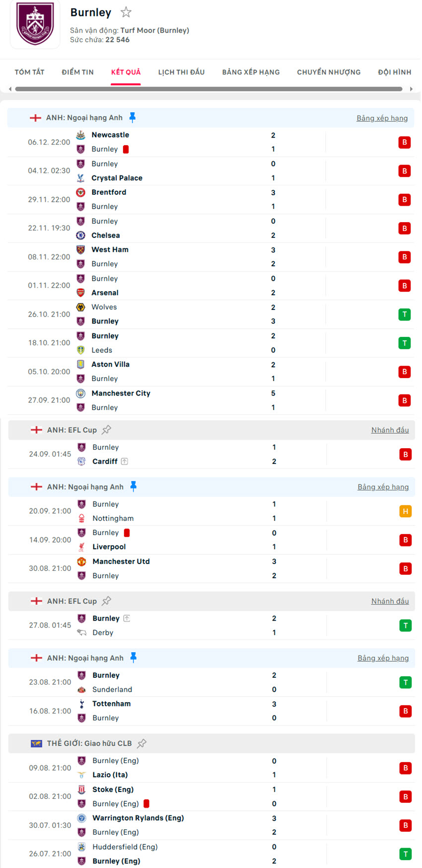Image resolution: width=422 pixels, height=868 pixels.
Task: Pin the Giao hữu CLB section
Action: tap(142, 743)
